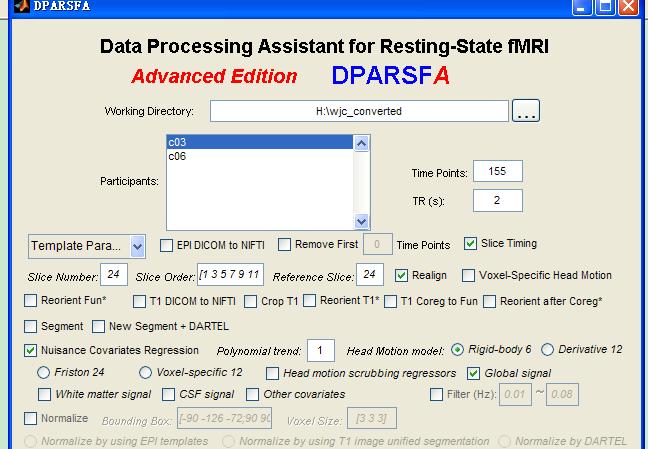Check the Crop T1 checkbox
This screenshot has height=449, width=648.
tap(250, 301)
